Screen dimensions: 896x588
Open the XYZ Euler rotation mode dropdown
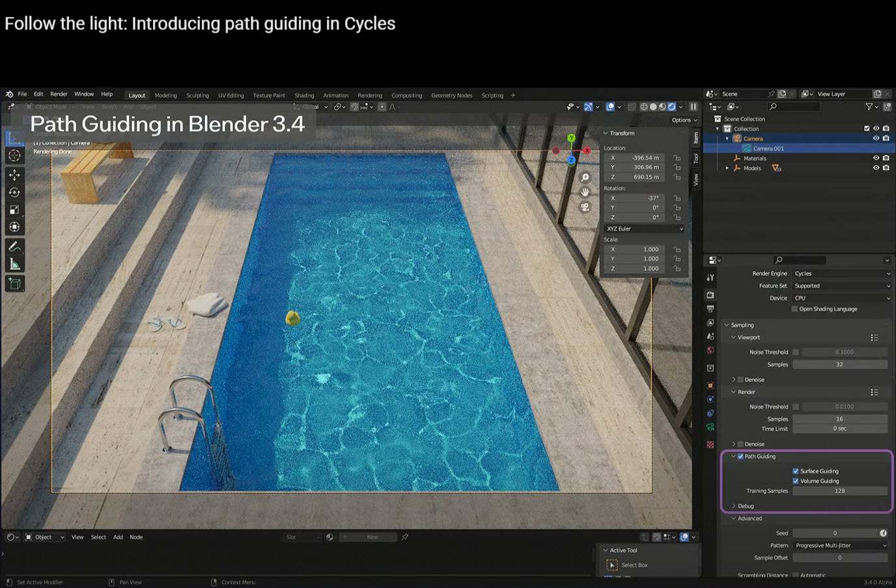pos(644,229)
